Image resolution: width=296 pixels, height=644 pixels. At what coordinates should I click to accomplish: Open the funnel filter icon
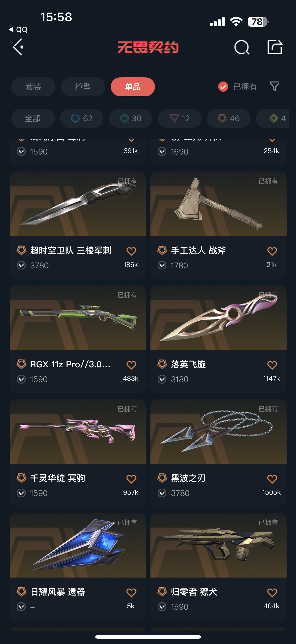(x=274, y=86)
